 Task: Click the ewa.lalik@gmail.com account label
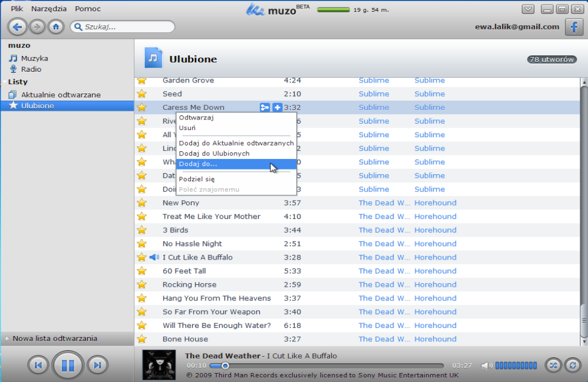517,27
